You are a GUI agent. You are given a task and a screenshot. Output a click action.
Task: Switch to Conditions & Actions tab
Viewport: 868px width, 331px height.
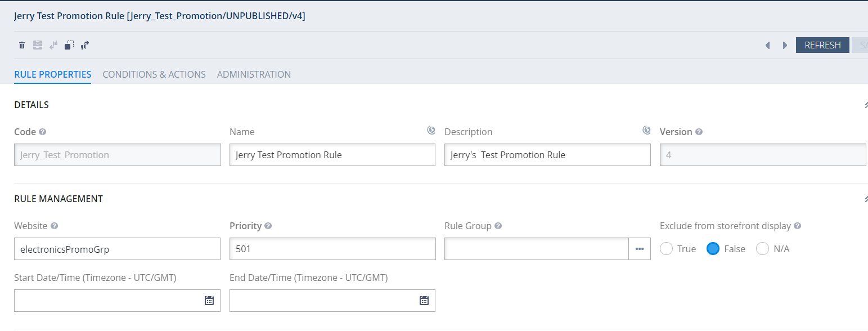pos(154,74)
